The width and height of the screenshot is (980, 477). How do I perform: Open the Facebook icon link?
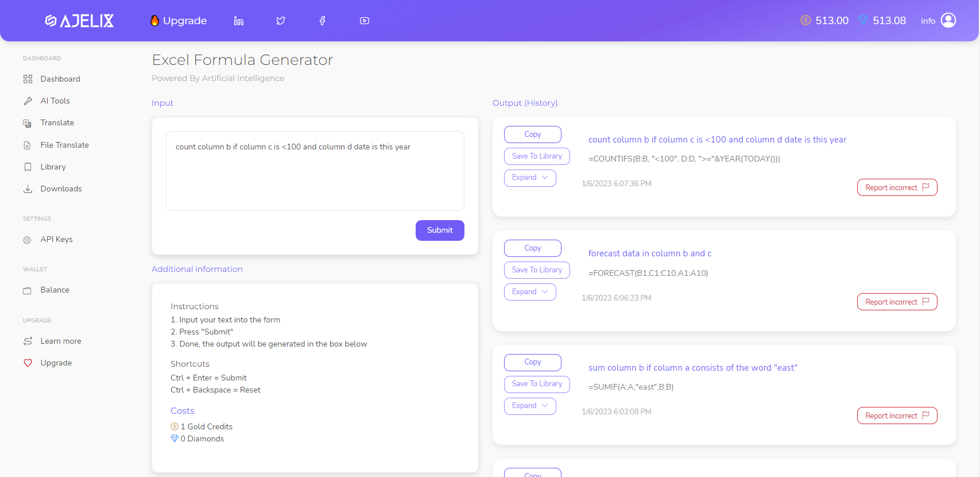pos(323,21)
